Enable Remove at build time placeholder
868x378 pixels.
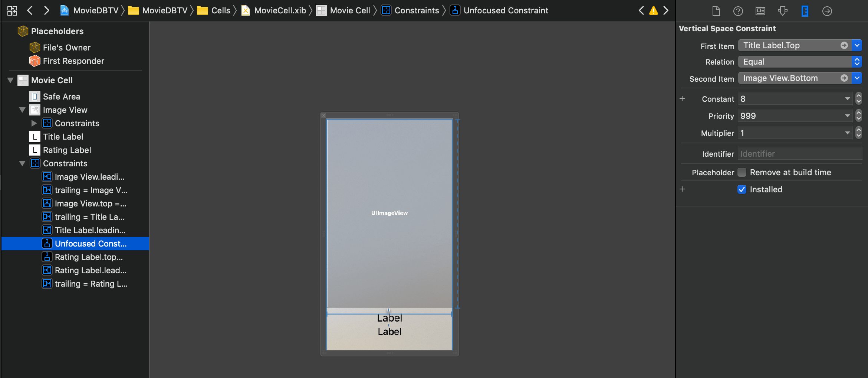click(742, 172)
